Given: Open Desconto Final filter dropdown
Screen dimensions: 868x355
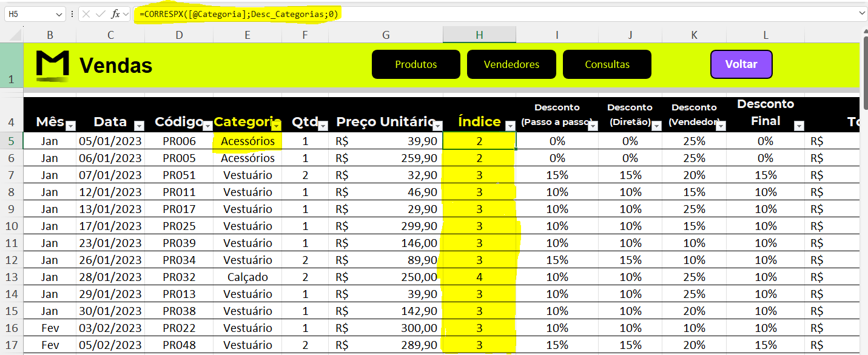Looking at the screenshot, I should [x=799, y=126].
